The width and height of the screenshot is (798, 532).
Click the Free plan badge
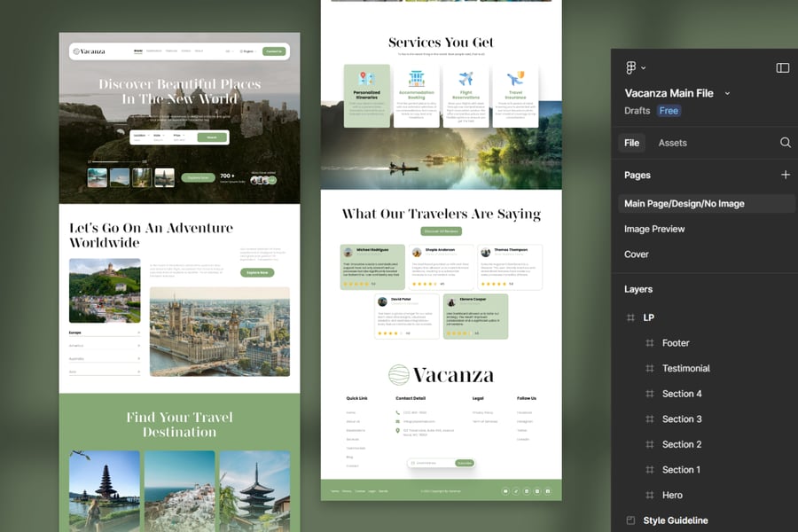coord(669,111)
